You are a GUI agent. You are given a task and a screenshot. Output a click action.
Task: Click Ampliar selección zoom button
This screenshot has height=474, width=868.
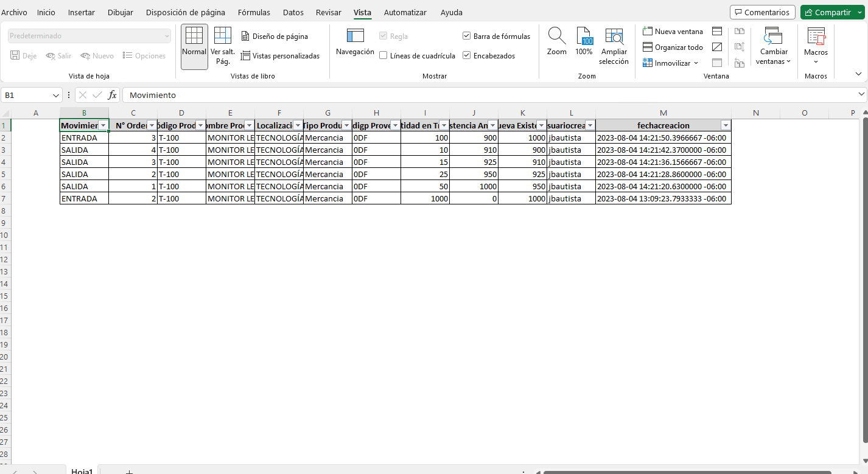point(614,46)
